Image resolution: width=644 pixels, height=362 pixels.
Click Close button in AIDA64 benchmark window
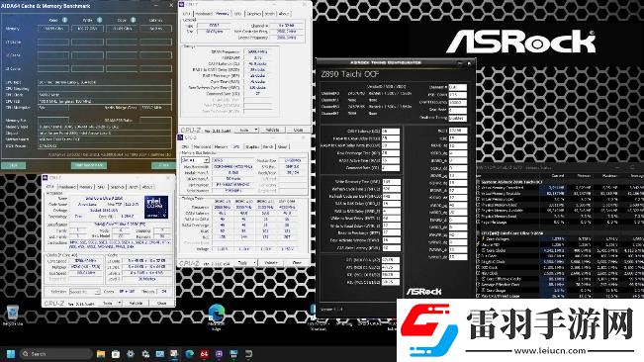point(163,165)
